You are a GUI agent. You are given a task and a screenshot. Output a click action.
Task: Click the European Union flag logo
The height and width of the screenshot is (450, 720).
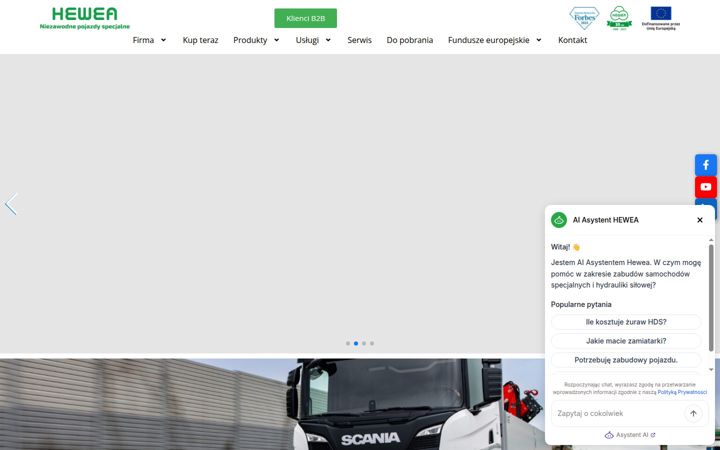pos(661,18)
